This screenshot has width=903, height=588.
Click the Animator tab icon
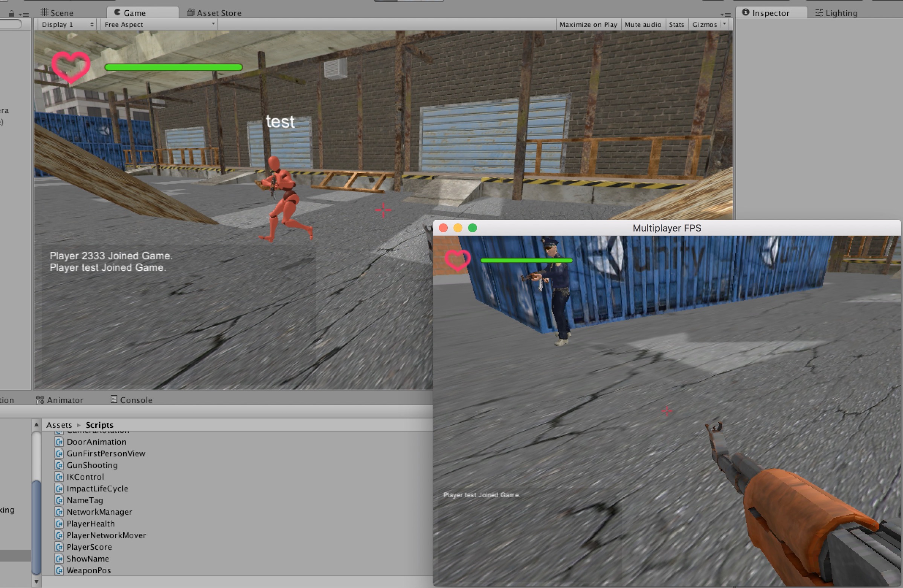[x=40, y=400]
